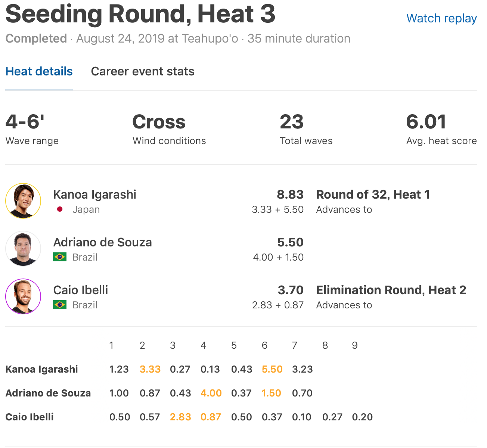487x448 pixels.
Task: Click Adriano de Souza's profile photo
Action: (23, 249)
